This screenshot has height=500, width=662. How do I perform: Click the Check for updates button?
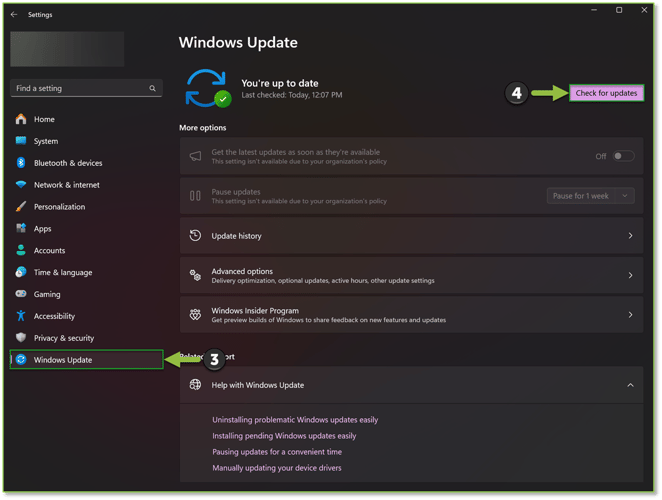[606, 93]
